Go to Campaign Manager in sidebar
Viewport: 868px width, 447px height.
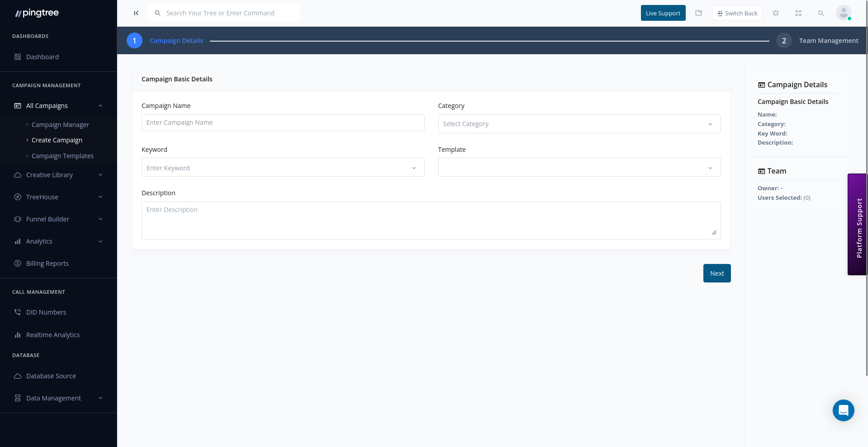tap(60, 125)
